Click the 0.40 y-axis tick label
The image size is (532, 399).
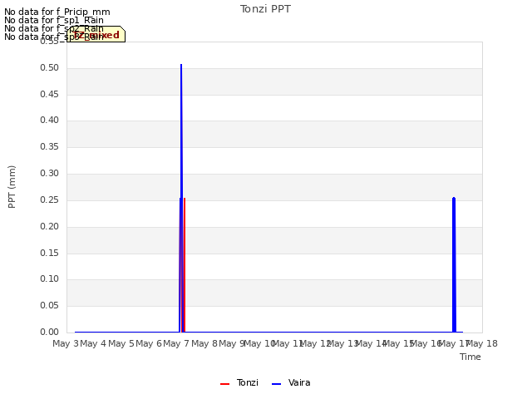pyautogui.click(x=50, y=120)
